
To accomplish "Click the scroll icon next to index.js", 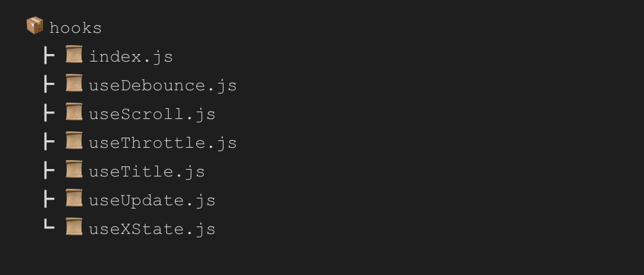I will click(74, 55).
